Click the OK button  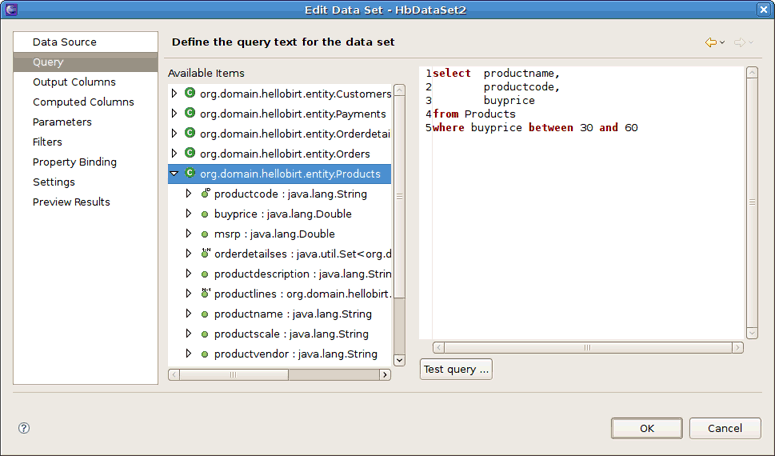[647, 428]
